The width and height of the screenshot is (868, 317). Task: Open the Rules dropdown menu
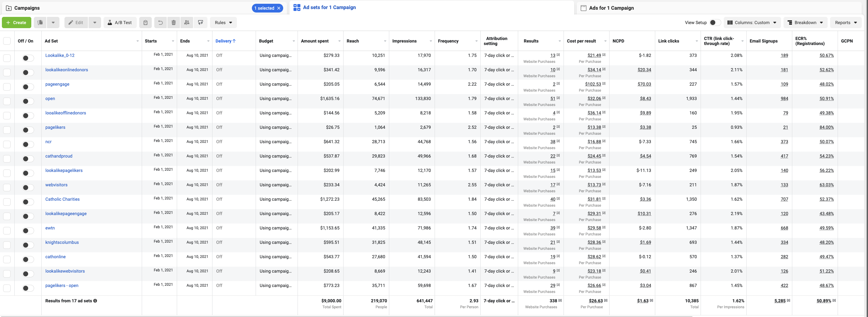(x=223, y=23)
